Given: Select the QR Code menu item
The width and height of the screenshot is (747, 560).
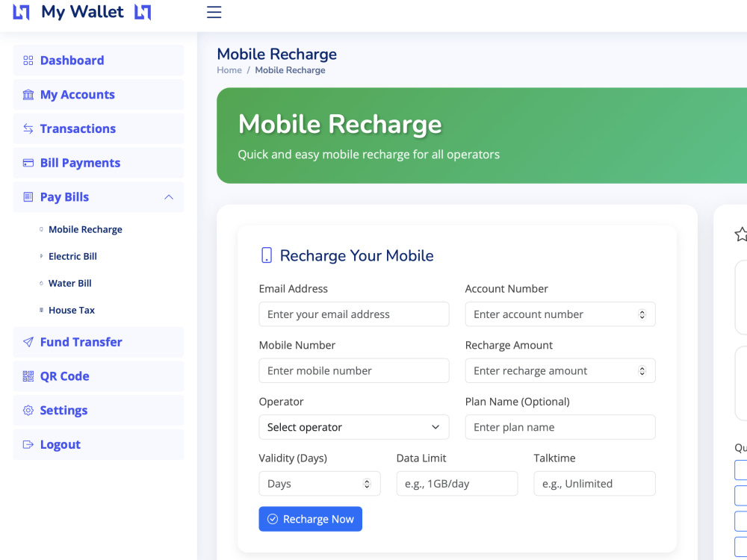Looking at the screenshot, I should point(99,376).
